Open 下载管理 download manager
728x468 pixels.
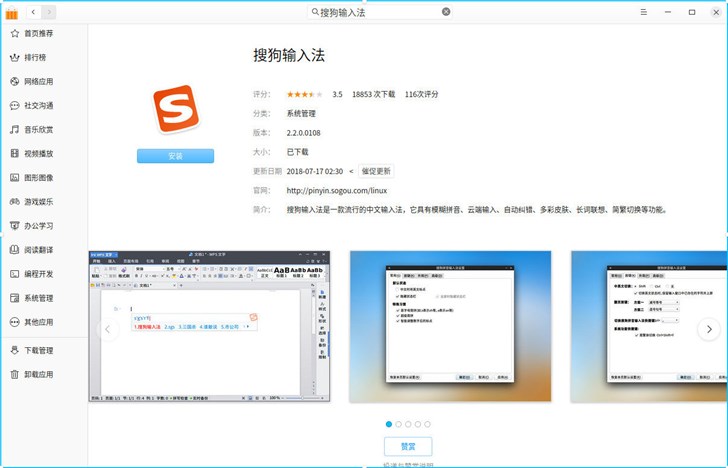(x=39, y=351)
